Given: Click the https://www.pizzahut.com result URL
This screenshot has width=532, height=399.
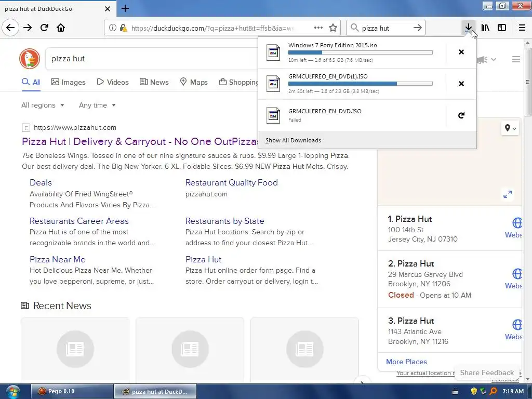Looking at the screenshot, I should (x=75, y=128).
